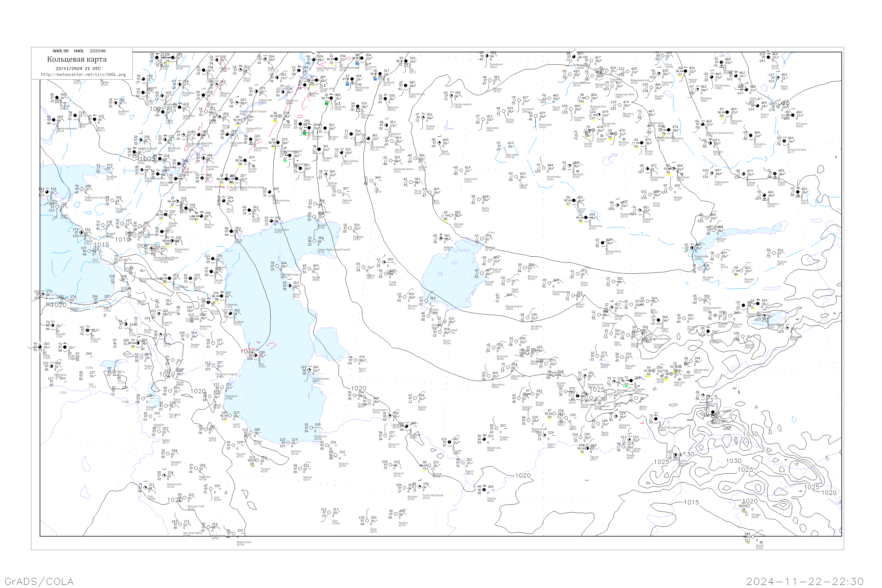This screenshot has width=882, height=588.
Task: Click the Харьков station filled circle
Action: point(75,116)
